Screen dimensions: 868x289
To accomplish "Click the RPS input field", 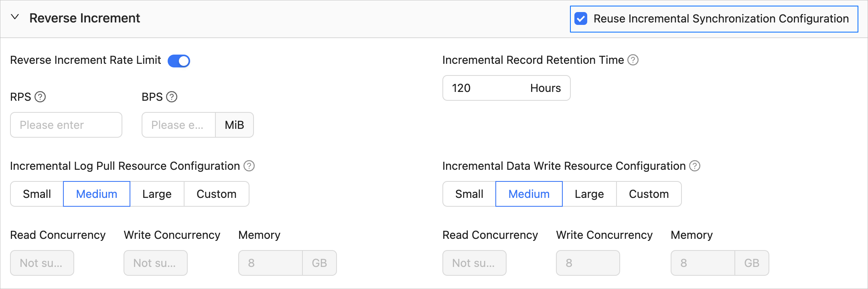I will (x=66, y=125).
